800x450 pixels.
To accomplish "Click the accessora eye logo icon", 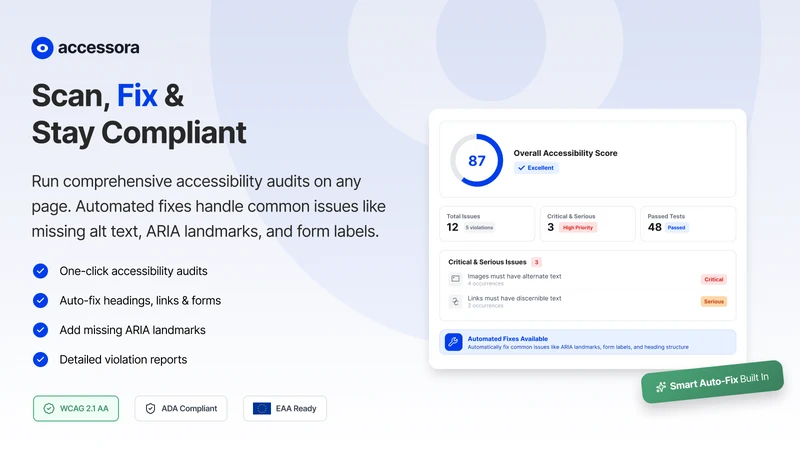I will click(x=42, y=48).
